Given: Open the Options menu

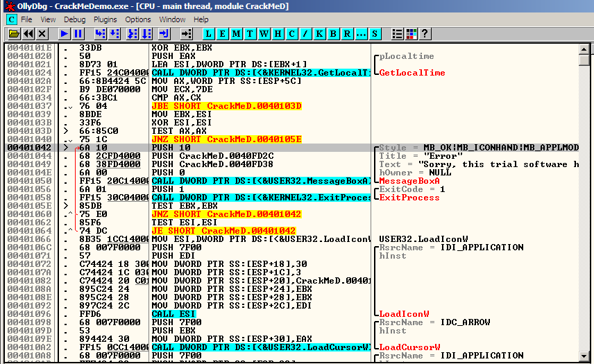Looking at the screenshot, I should 138,19.
